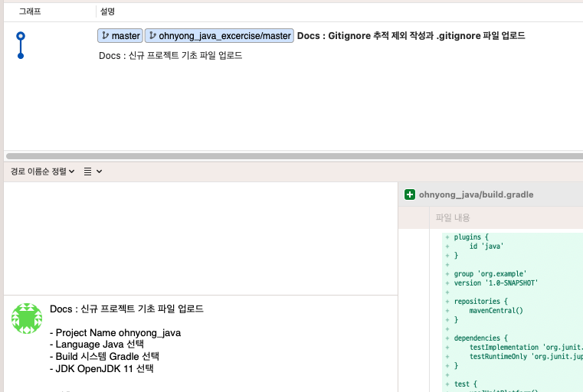Click the testImplementation diff line
583x392 pixels.
(526, 348)
